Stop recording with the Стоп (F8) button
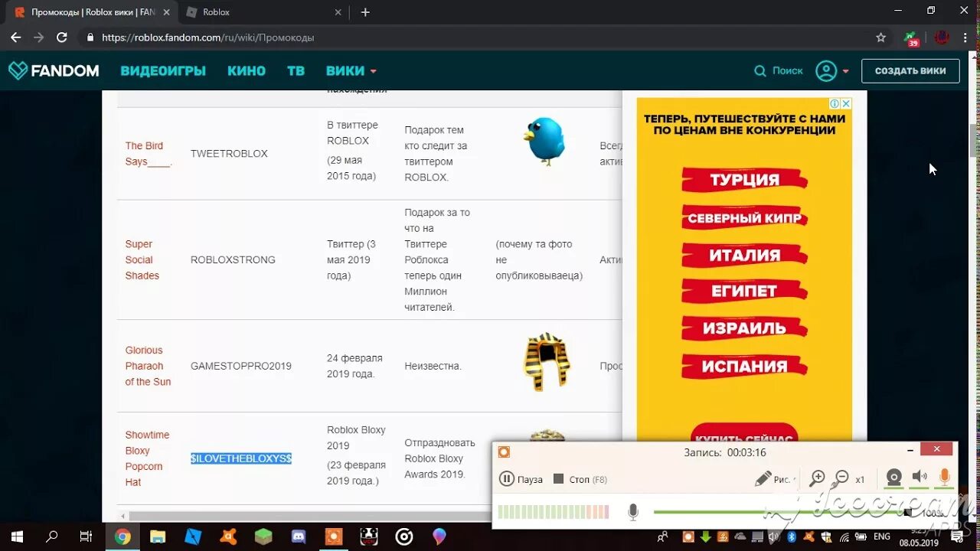 [580, 479]
